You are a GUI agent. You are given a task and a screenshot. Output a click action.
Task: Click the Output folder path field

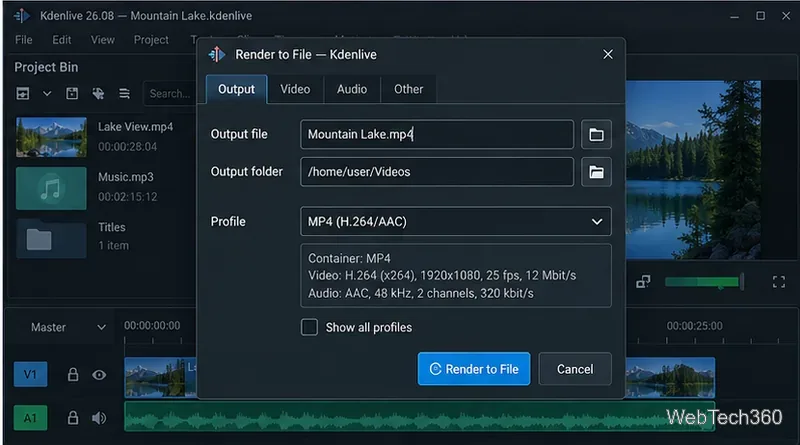click(x=437, y=172)
